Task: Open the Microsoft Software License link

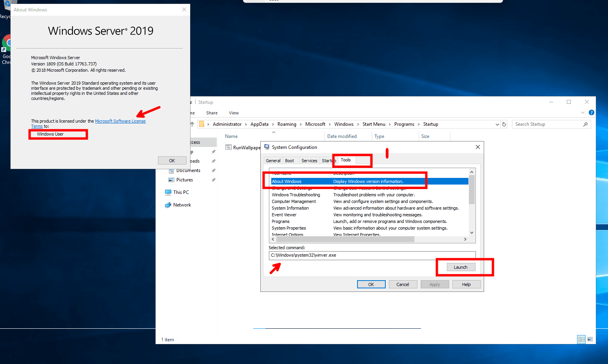Action: pyautogui.click(x=120, y=121)
